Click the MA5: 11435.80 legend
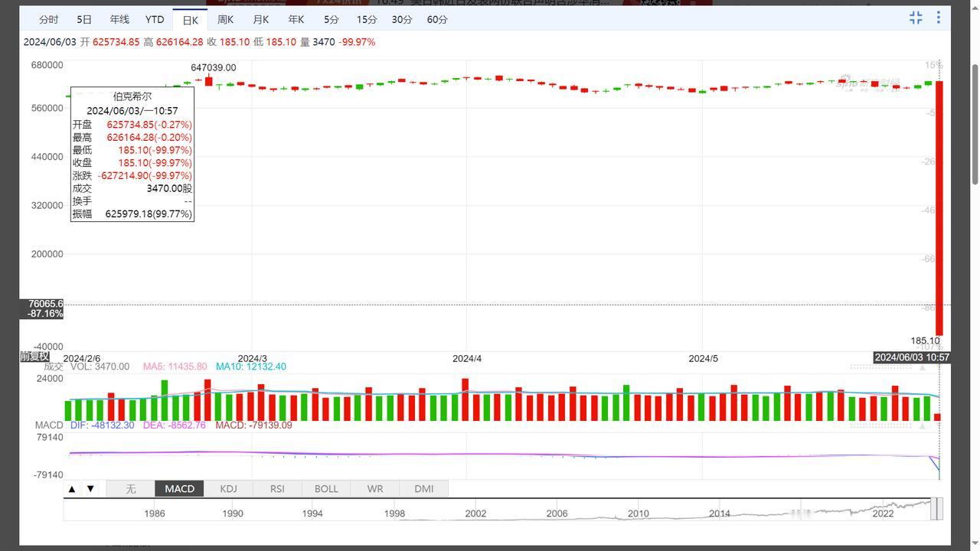 (175, 367)
